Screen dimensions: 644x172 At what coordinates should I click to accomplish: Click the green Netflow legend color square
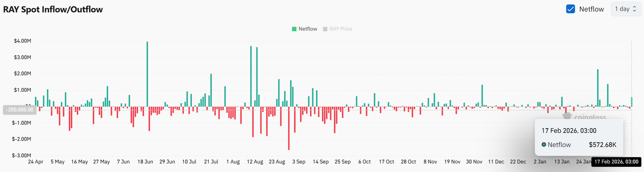coord(294,29)
